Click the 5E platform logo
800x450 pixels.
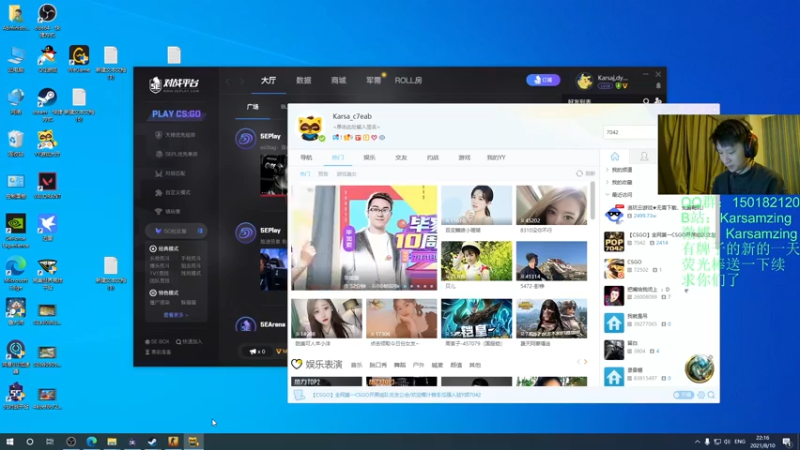click(x=174, y=84)
